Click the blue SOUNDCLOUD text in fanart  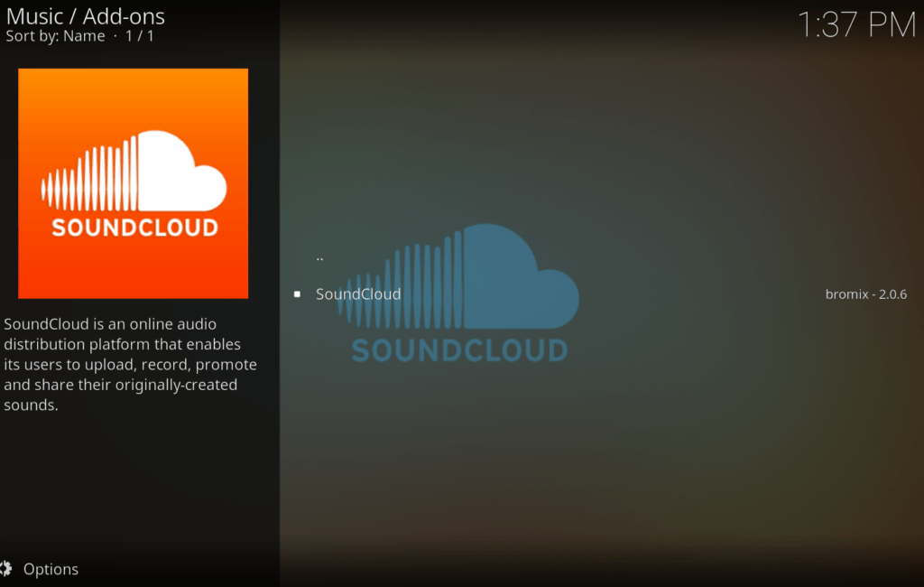[459, 349]
